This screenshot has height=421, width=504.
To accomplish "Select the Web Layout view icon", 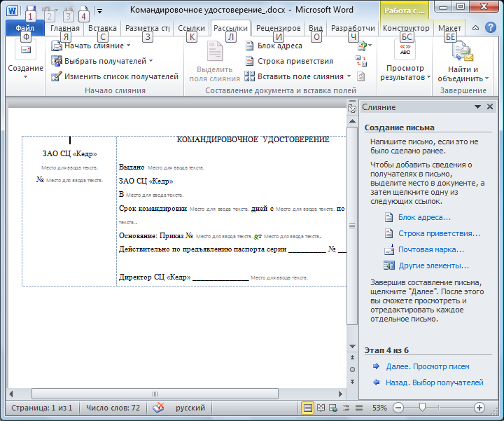I will [x=333, y=408].
